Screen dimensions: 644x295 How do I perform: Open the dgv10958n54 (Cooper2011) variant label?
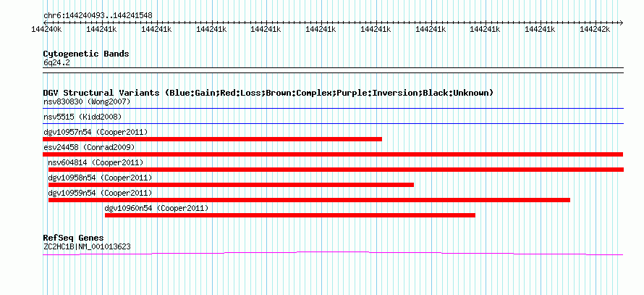click(100, 178)
